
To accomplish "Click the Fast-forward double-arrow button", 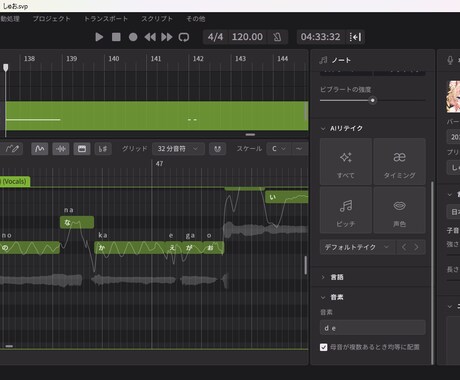I will (167, 37).
